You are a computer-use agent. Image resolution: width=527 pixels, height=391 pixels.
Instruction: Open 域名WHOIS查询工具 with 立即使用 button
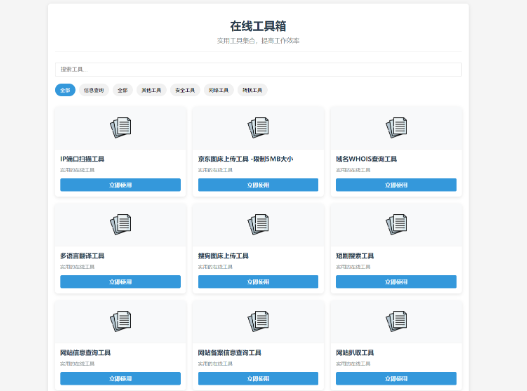pos(396,185)
